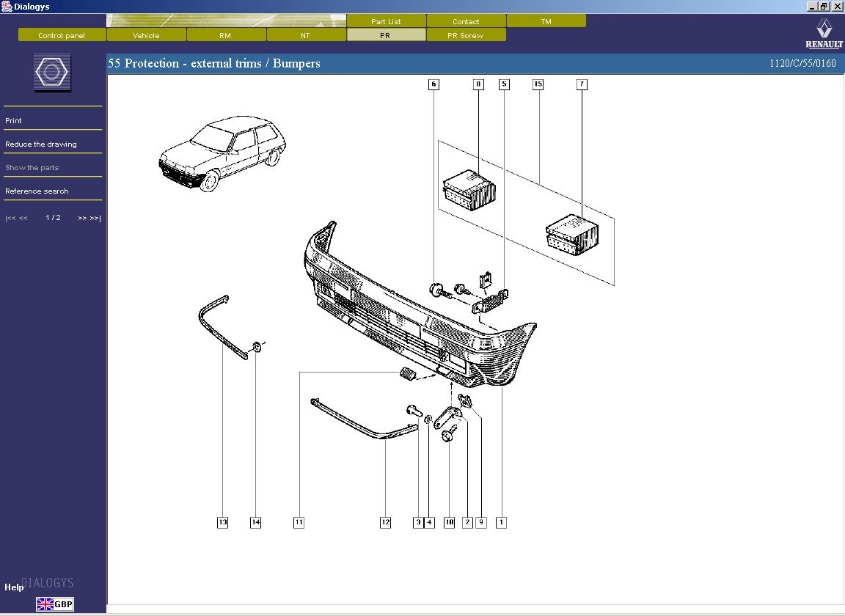This screenshot has height=616, width=845.
Task: Open the TM tab
Action: tap(546, 21)
